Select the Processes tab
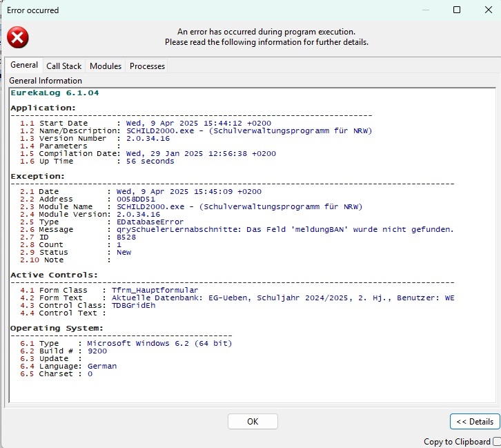The image size is (501, 448). click(x=147, y=66)
